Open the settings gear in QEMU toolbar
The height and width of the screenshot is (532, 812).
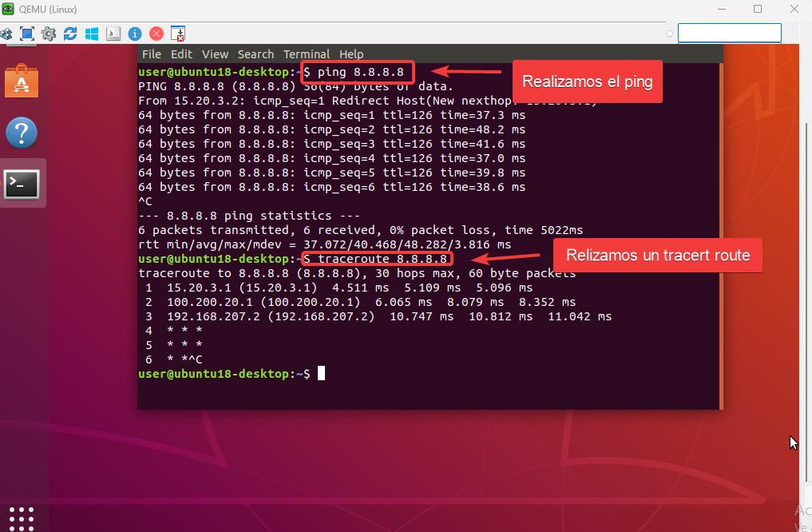click(49, 34)
